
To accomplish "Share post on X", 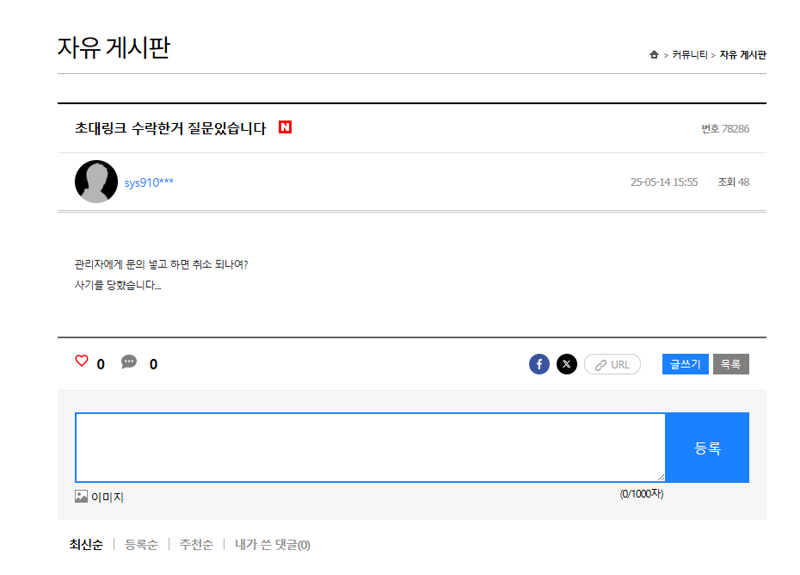I will point(566,364).
